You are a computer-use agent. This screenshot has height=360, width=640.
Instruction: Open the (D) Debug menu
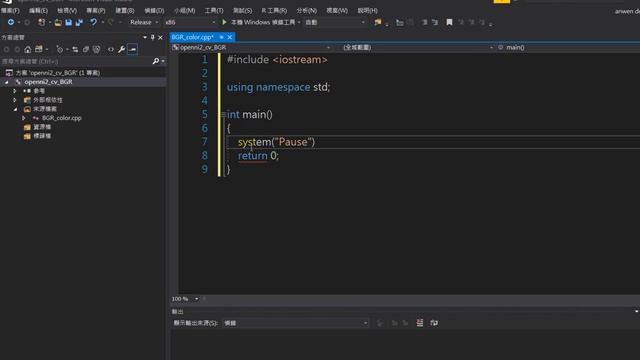154,10
